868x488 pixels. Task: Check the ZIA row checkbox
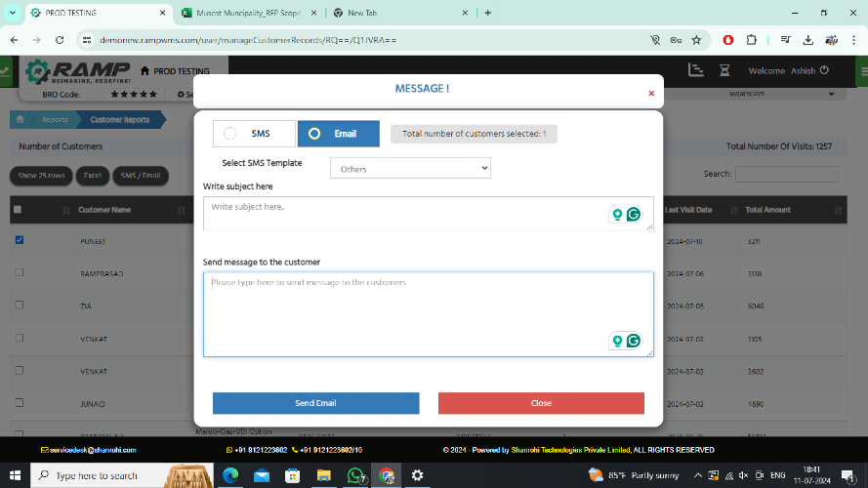click(x=20, y=305)
